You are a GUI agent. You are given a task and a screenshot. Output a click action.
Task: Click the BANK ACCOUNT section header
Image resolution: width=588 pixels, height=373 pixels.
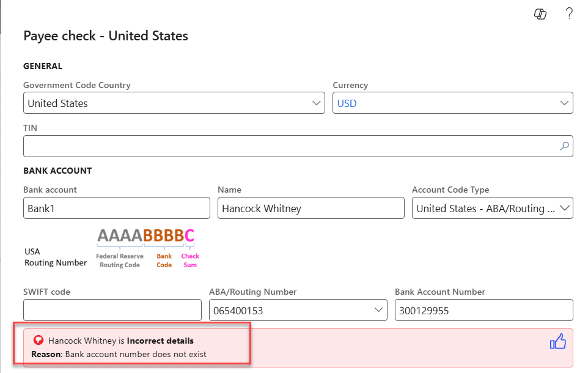[x=57, y=171]
